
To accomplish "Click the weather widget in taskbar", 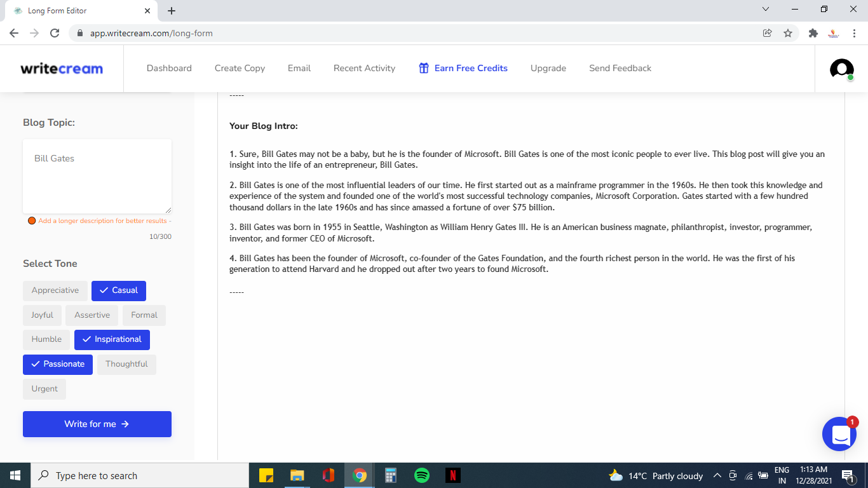I will click(x=656, y=475).
